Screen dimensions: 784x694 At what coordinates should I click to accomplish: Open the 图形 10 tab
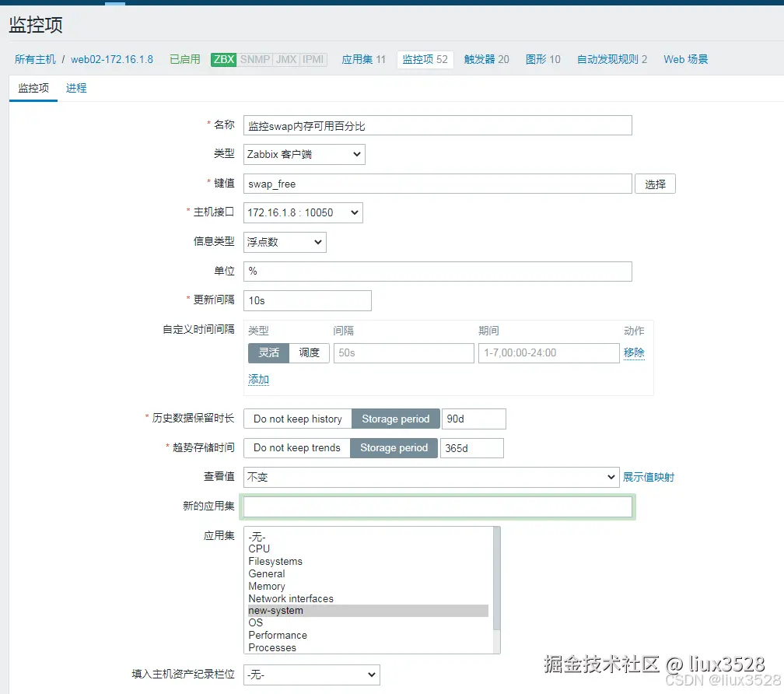click(543, 59)
